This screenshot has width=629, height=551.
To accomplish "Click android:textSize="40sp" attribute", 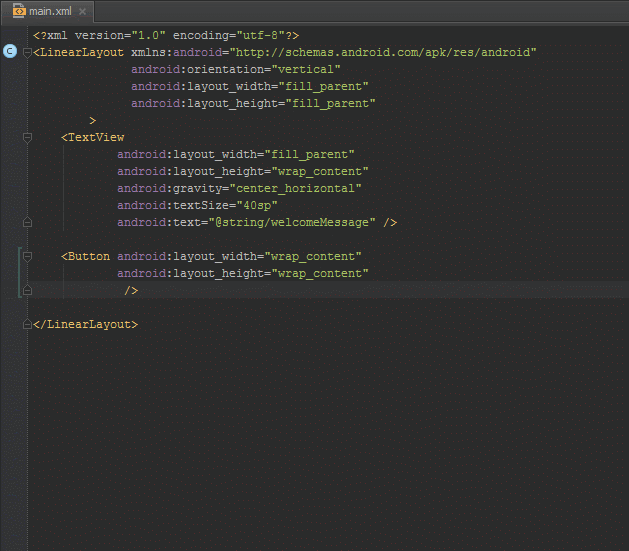I will pyautogui.click(x=197, y=205).
